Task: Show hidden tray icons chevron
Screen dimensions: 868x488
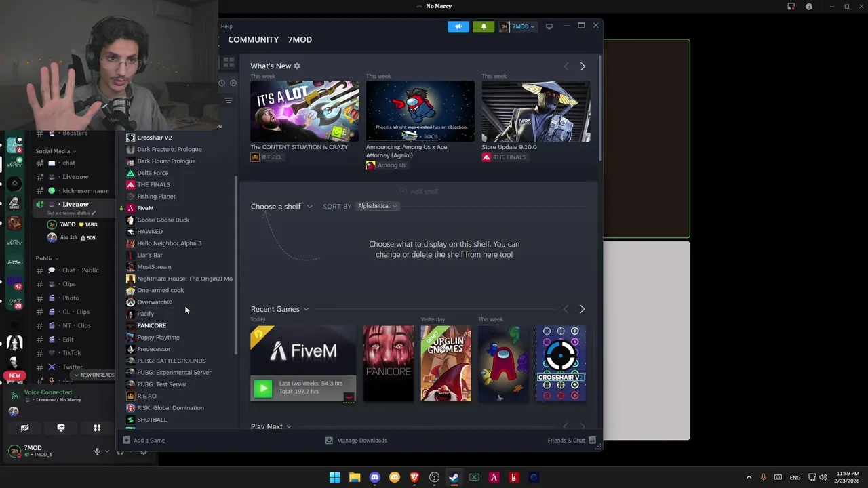Action: point(749,477)
